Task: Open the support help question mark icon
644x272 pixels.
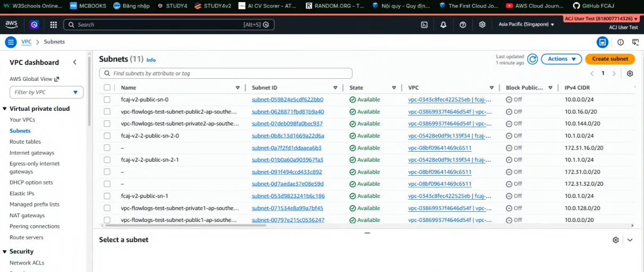Action: 463,24
